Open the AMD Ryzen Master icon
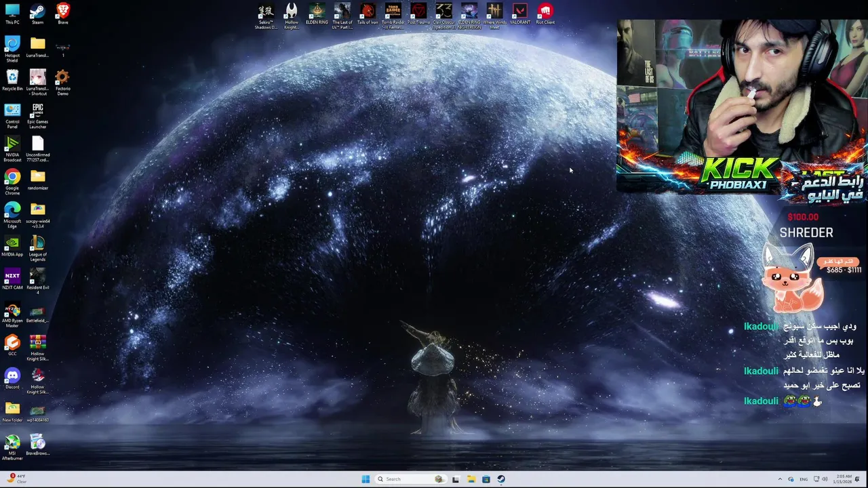Screen dimensions: 868x488 12,315
